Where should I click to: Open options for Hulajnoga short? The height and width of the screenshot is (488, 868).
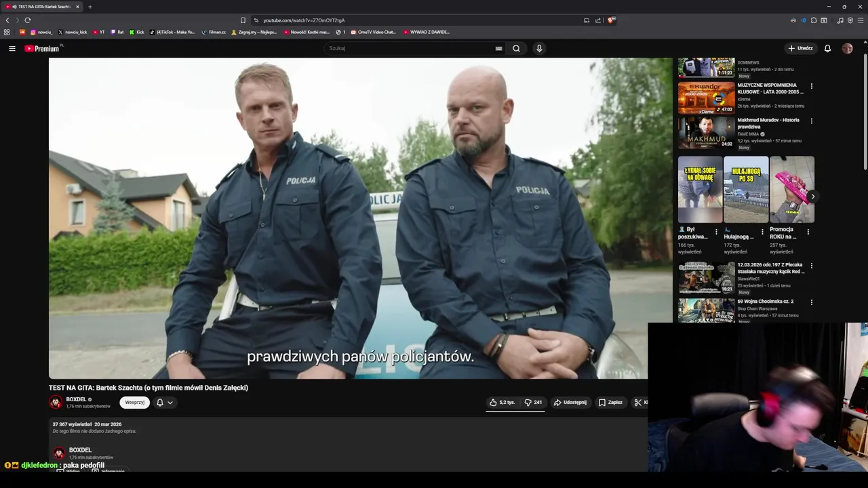pos(762,232)
